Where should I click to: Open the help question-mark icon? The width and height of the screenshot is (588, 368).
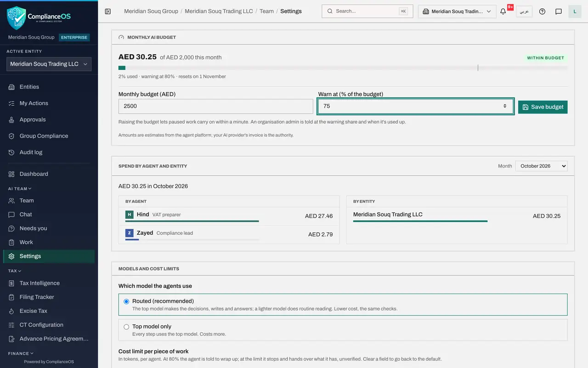pyautogui.click(x=542, y=11)
